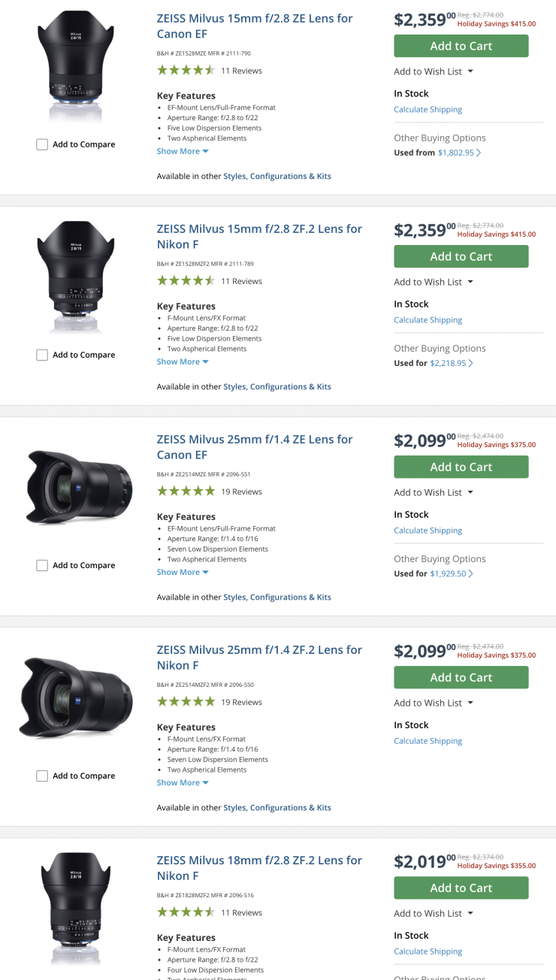This screenshot has width=556, height=980.
Task: Click chevron beside Used from $1,802.95
Action: [x=479, y=153]
